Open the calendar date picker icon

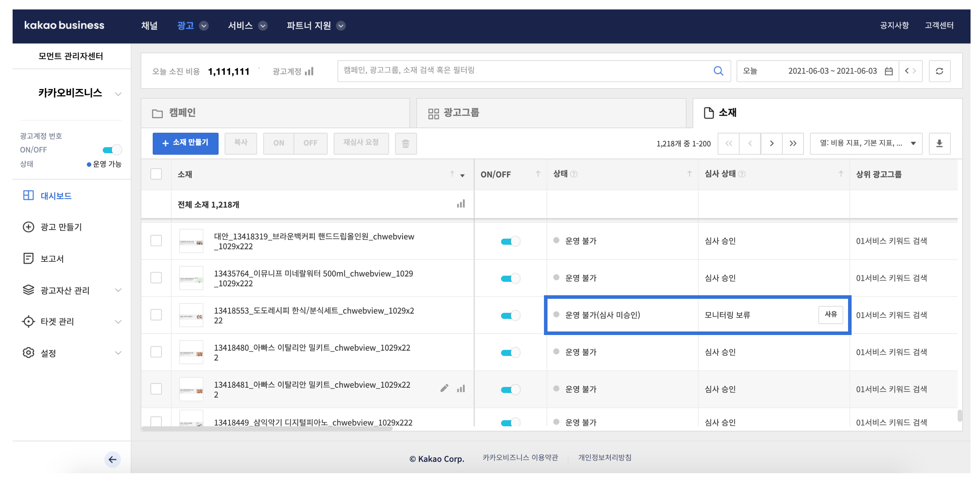[889, 71]
